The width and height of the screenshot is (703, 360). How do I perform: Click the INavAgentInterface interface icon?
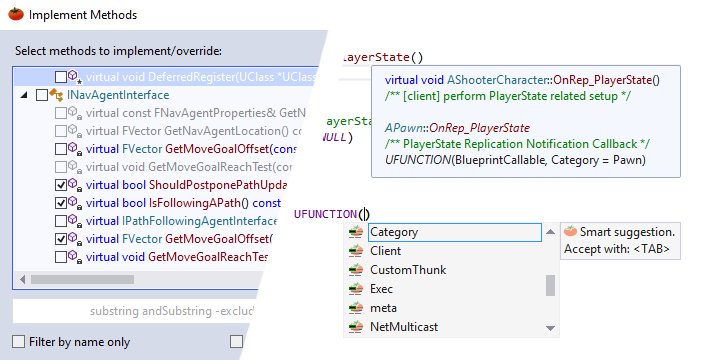pyautogui.click(x=56, y=95)
